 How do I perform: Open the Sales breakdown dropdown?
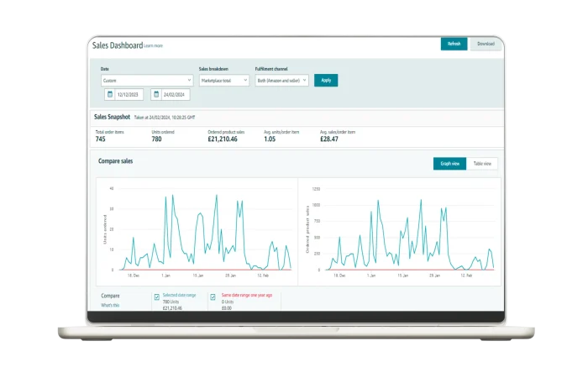(224, 81)
